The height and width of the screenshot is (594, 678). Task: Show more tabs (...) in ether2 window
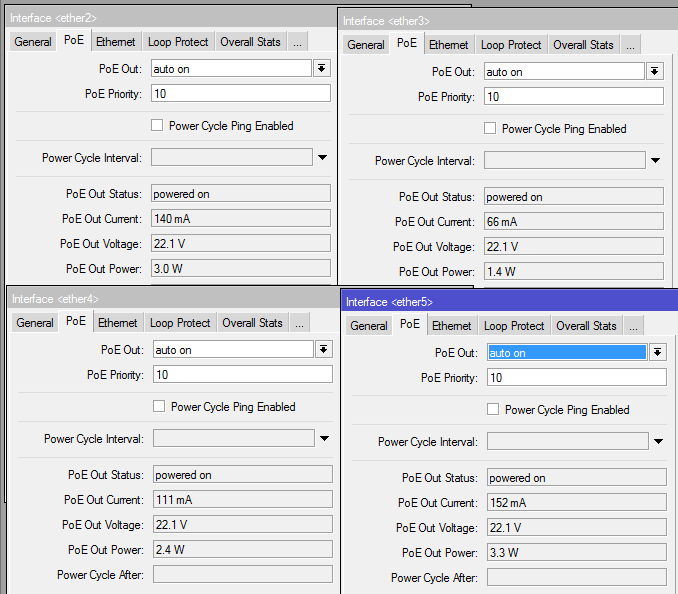[x=298, y=42]
